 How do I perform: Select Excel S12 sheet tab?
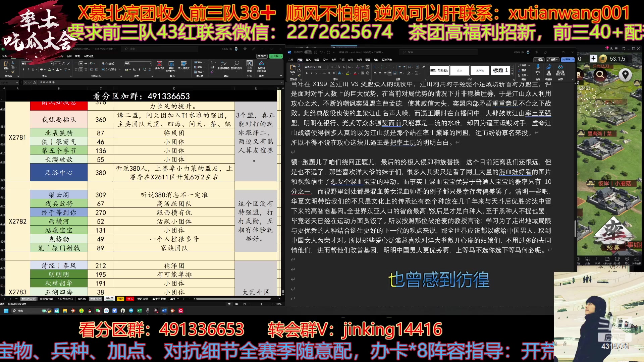(65, 299)
